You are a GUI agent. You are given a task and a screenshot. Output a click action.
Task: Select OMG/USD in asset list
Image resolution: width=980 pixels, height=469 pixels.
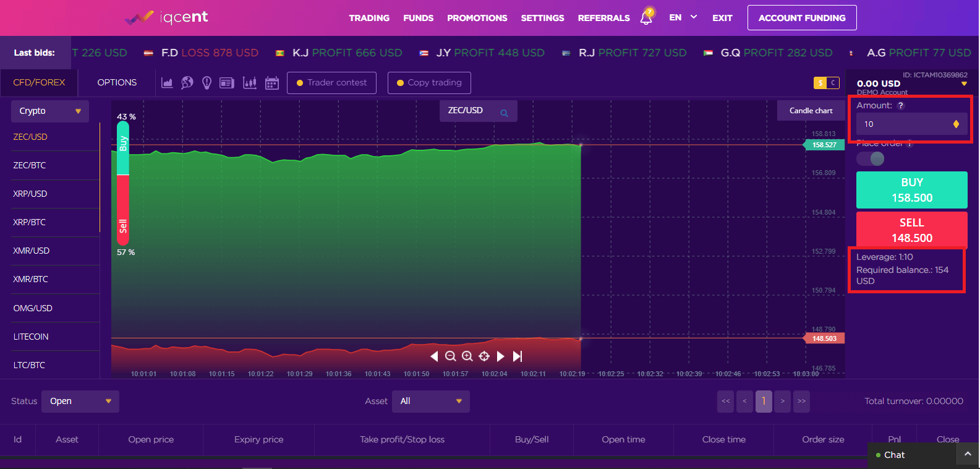(x=55, y=308)
